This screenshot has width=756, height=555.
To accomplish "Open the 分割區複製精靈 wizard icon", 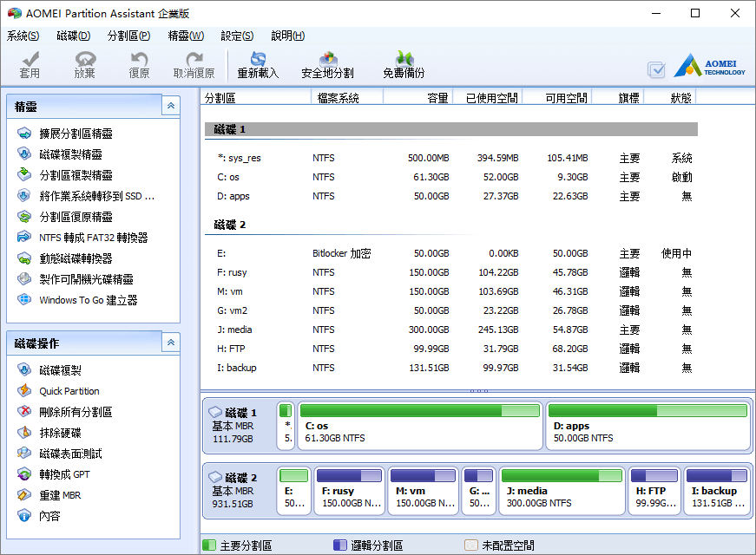I will click(x=24, y=174).
